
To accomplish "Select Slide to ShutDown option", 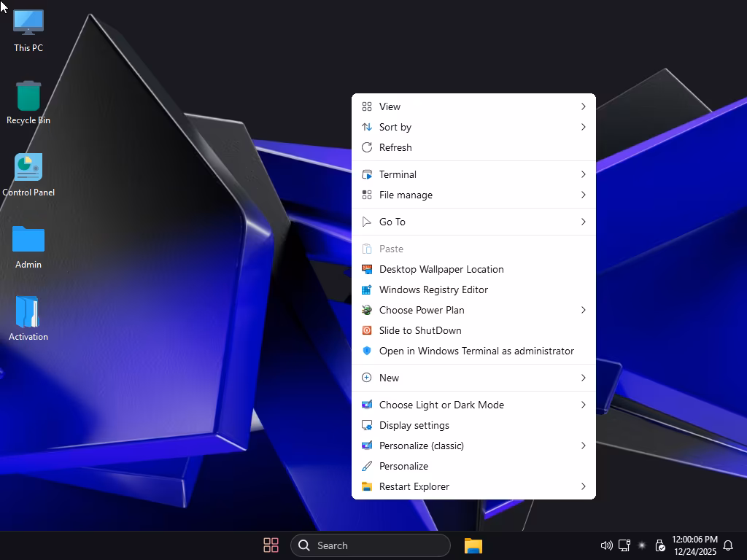I will [420, 330].
